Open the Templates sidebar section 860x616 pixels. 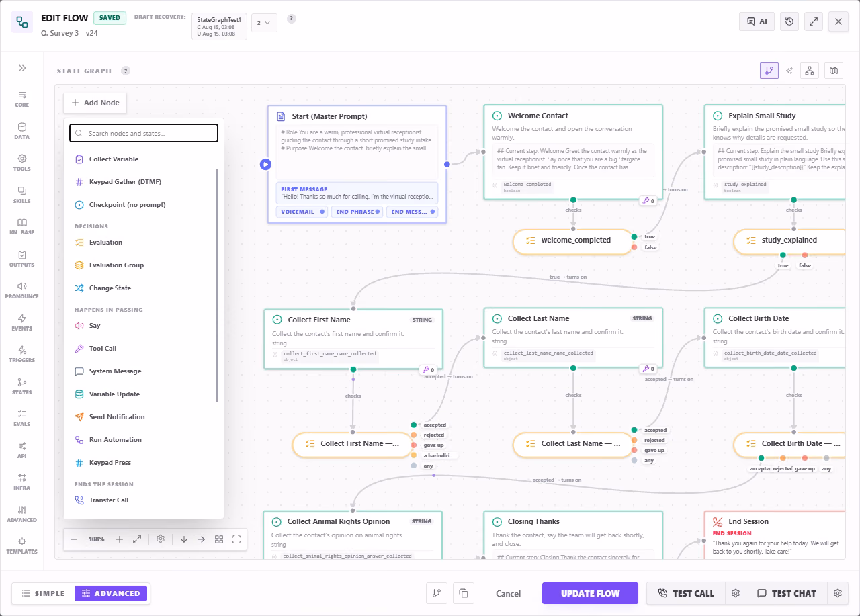22,545
